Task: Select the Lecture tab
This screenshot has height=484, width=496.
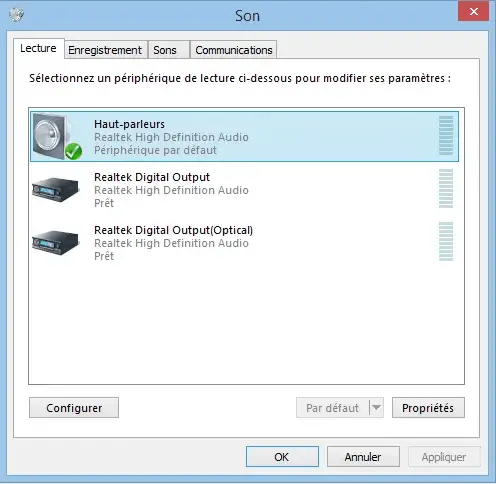Action: point(39,48)
